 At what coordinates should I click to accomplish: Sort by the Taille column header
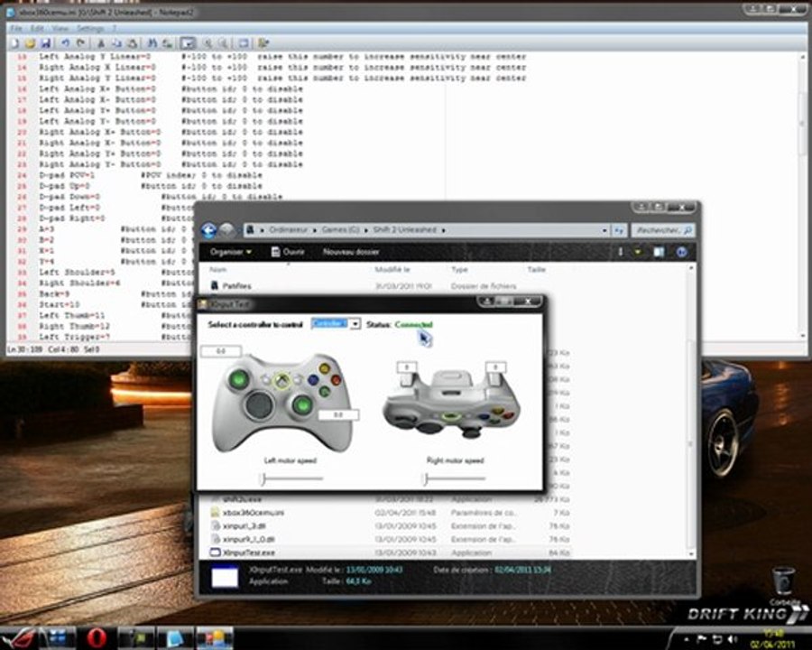[x=536, y=270]
